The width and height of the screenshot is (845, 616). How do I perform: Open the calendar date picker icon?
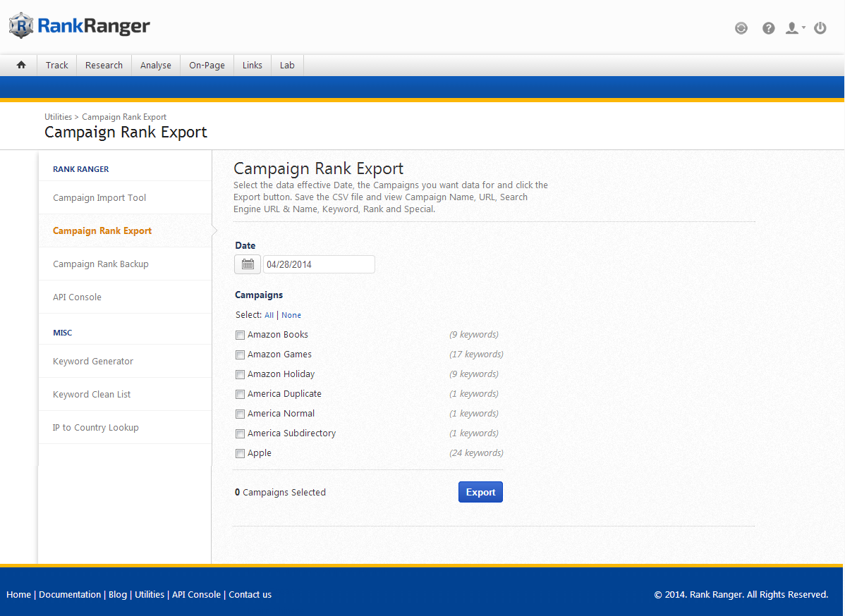[248, 264]
